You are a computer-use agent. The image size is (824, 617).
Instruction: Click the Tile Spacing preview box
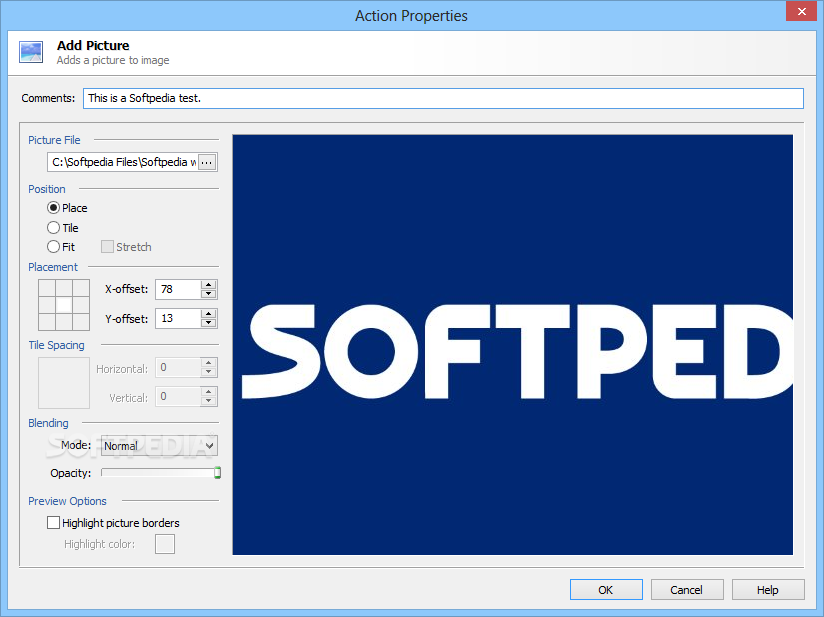tap(64, 383)
